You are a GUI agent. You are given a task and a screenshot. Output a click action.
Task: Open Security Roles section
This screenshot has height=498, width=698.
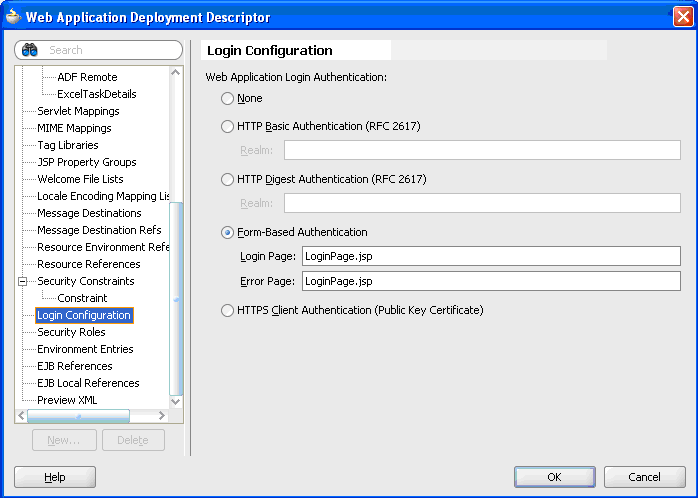(x=71, y=332)
